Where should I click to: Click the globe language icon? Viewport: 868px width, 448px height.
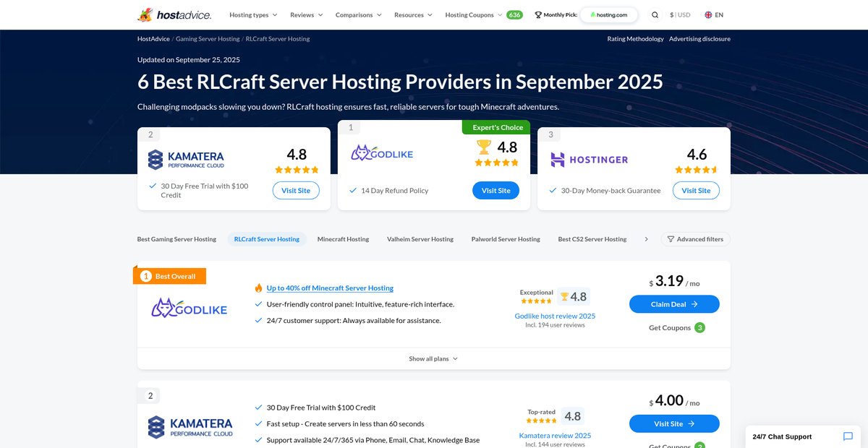coord(708,14)
